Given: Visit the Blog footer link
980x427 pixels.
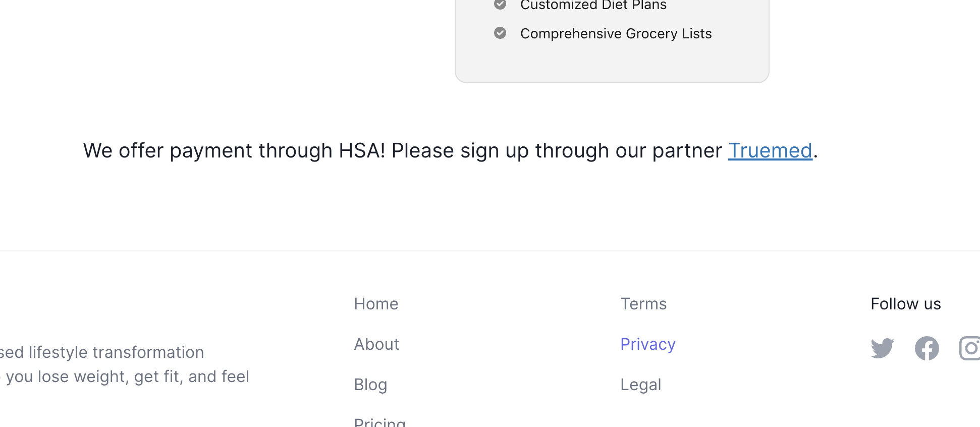Looking at the screenshot, I should (x=370, y=385).
